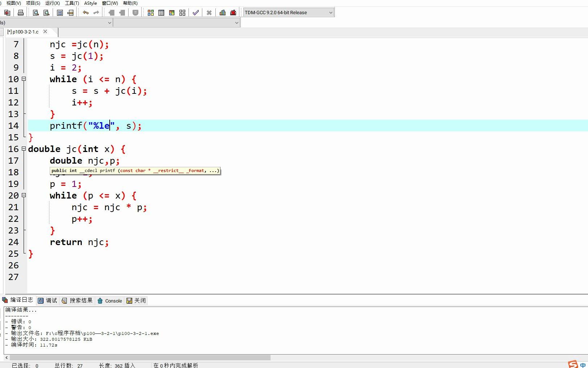The width and height of the screenshot is (588, 368).
Task: Click the Chinese input mode indicator
Action: point(583,365)
